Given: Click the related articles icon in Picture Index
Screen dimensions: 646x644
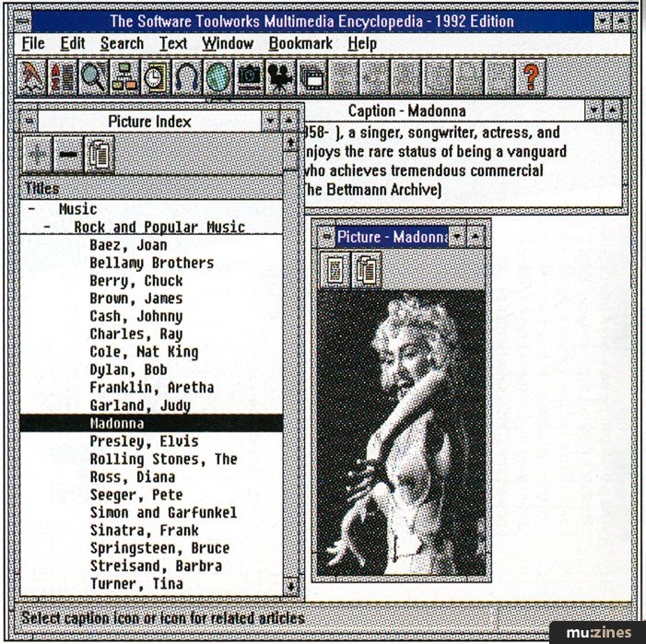Looking at the screenshot, I should click(100, 155).
